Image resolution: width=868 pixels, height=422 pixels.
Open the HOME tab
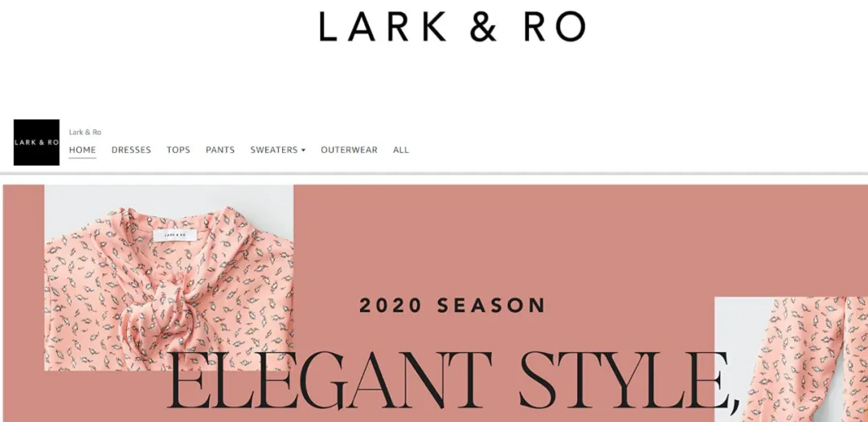coord(83,150)
